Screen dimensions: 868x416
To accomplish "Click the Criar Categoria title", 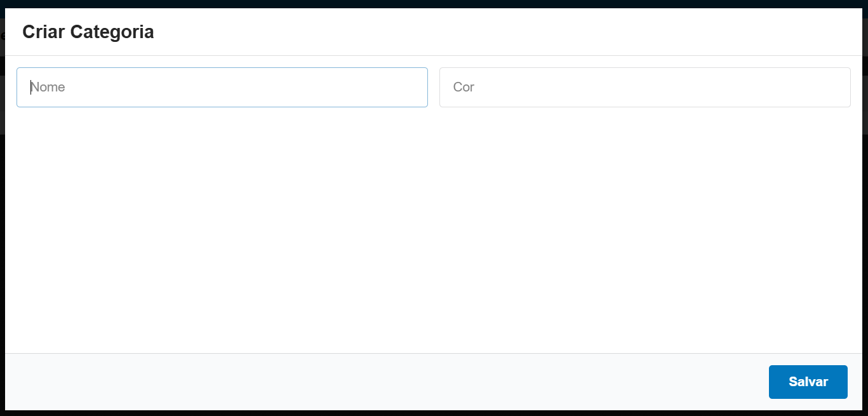I will 88,32.
